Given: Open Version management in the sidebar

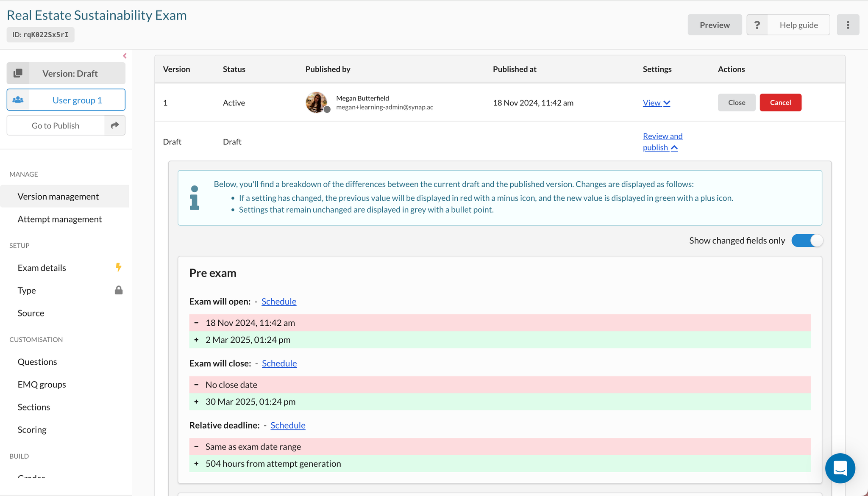Looking at the screenshot, I should (58, 196).
